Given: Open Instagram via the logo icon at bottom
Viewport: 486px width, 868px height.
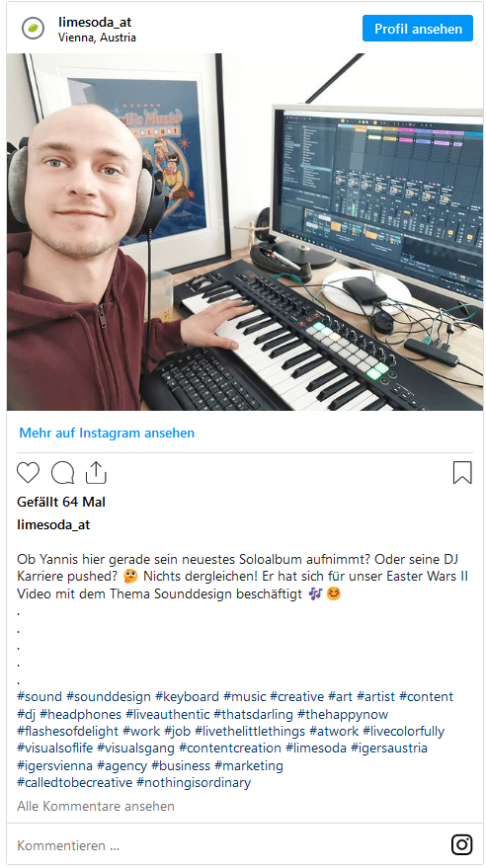Looking at the screenshot, I should point(461,844).
